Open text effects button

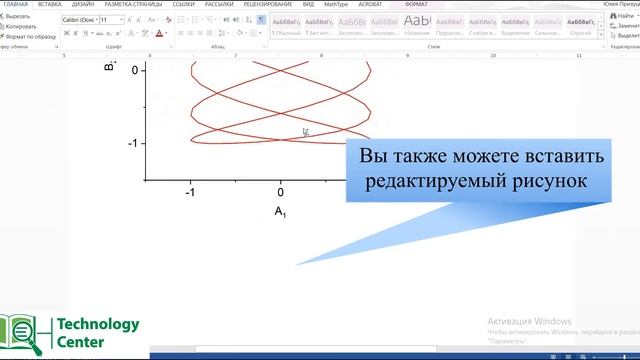(x=131, y=33)
